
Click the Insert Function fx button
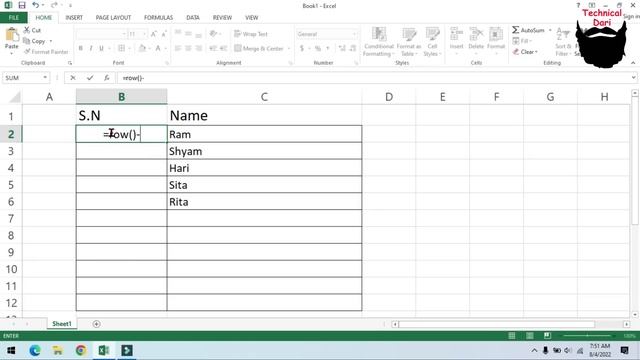107,78
